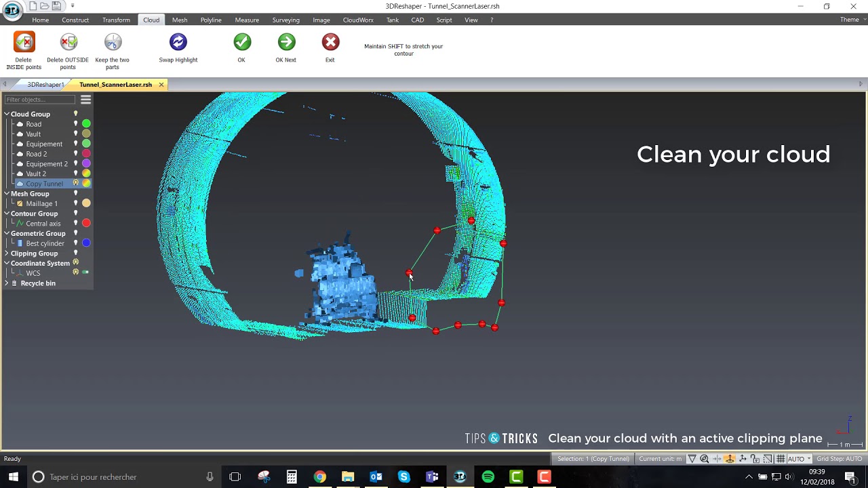The width and height of the screenshot is (868, 488).
Task: Click the Delete INSIDE points icon
Action: coord(24,42)
